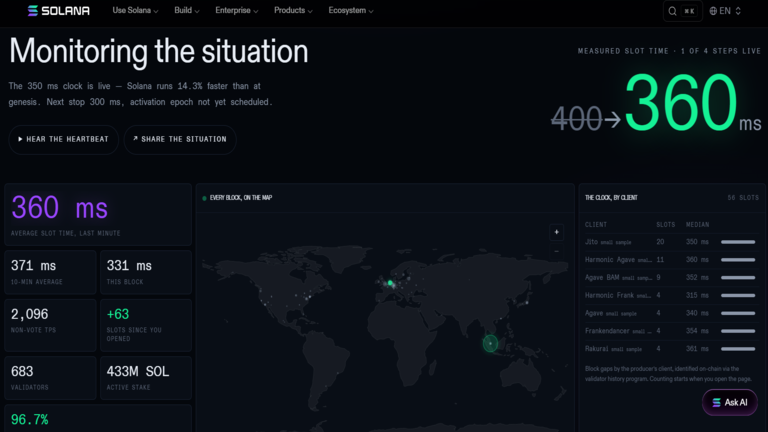Click the Monitoring the situation headline
768x432 pixels.
159,52
